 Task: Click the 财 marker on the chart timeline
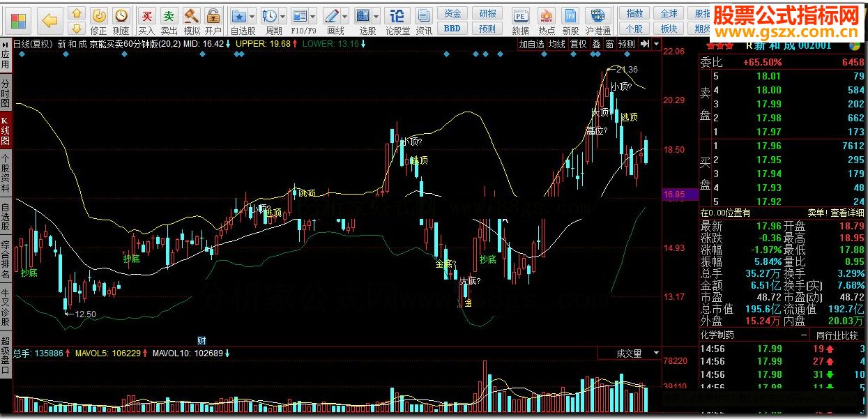[x=201, y=340]
